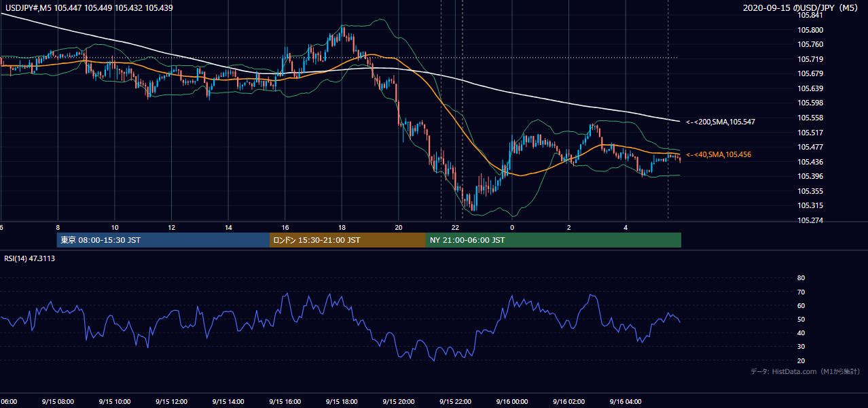Click the 9/15 22:00 time axis label

pyautogui.click(x=454, y=401)
